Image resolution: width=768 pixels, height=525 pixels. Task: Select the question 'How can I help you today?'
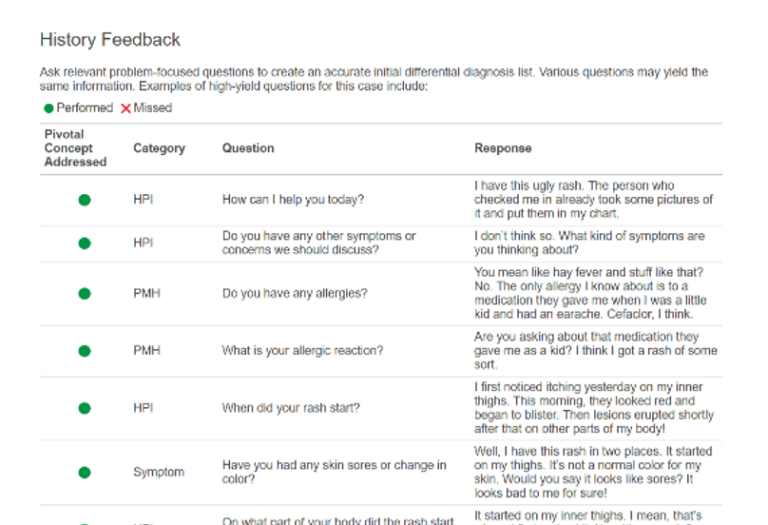tap(293, 199)
